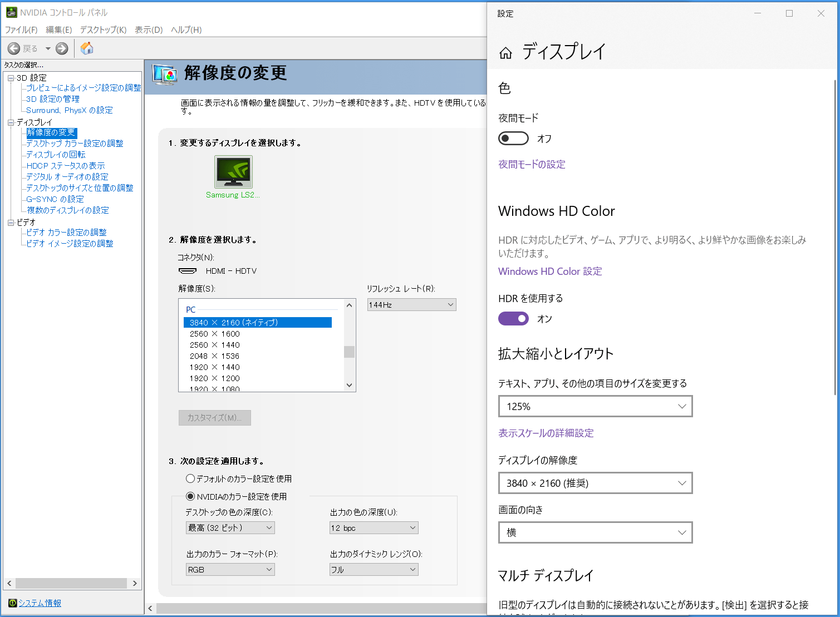
Task: Select NVIDIAのカラー設定を使用 radio button
Action: pyautogui.click(x=190, y=496)
